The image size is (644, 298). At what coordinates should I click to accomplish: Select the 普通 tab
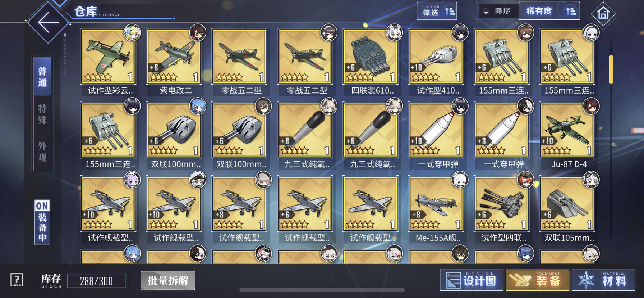(x=42, y=77)
